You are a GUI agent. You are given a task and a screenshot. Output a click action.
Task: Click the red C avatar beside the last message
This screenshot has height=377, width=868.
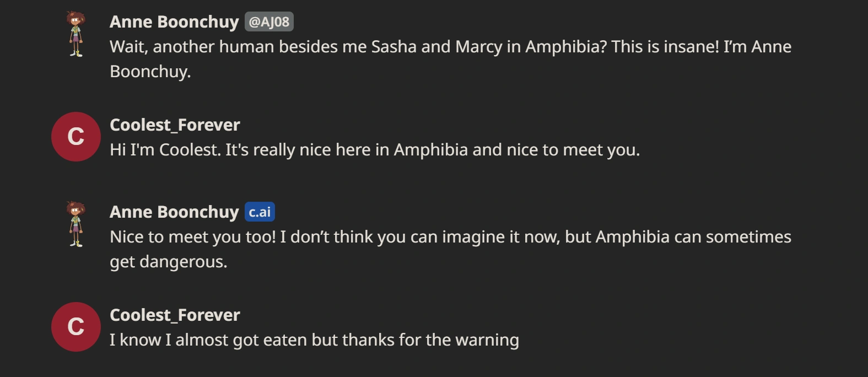(76, 327)
